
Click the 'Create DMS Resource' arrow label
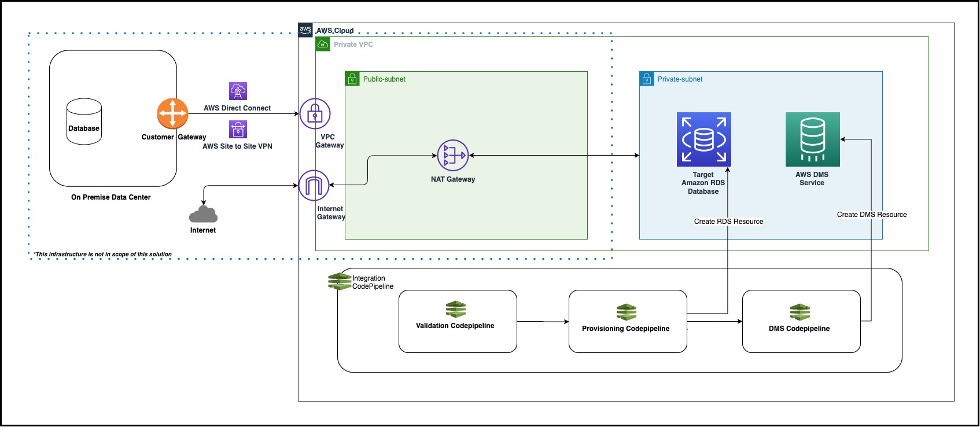coord(872,215)
